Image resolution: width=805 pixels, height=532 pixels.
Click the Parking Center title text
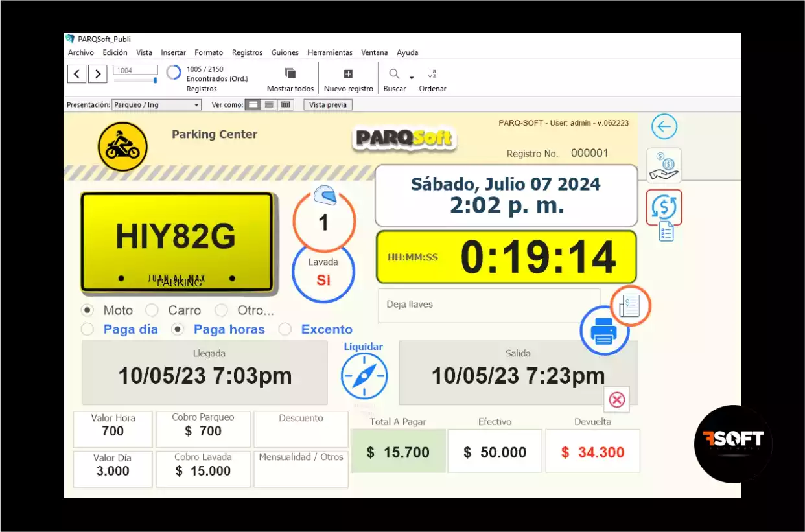pos(215,135)
